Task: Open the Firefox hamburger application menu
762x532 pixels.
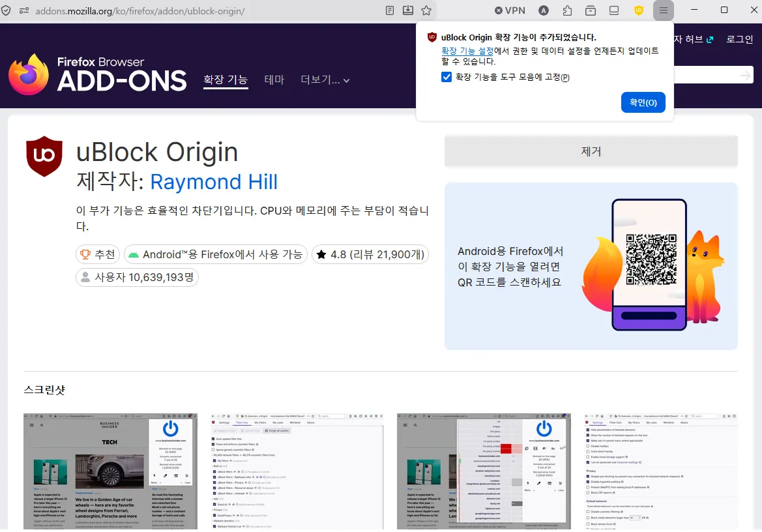Action: click(664, 10)
